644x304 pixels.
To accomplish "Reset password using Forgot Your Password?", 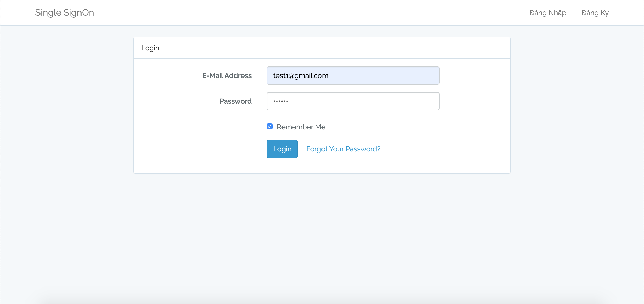I will (x=343, y=149).
